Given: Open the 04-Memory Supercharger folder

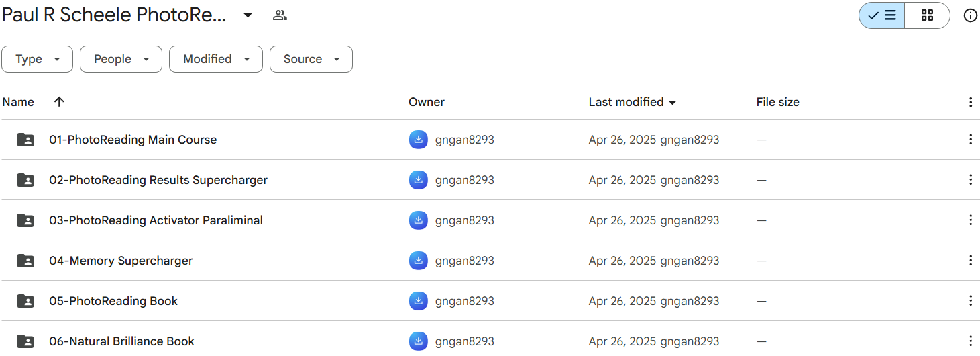Looking at the screenshot, I should coord(121,261).
